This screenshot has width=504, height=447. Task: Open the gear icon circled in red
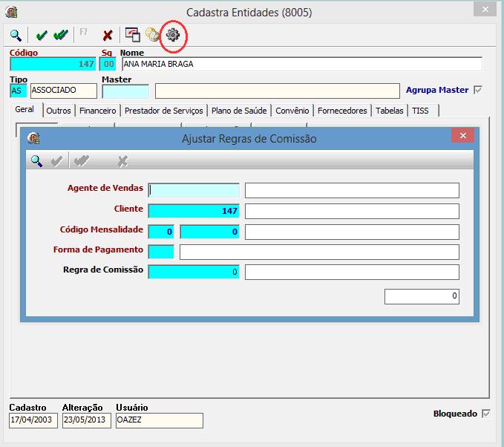pos(173,35)
